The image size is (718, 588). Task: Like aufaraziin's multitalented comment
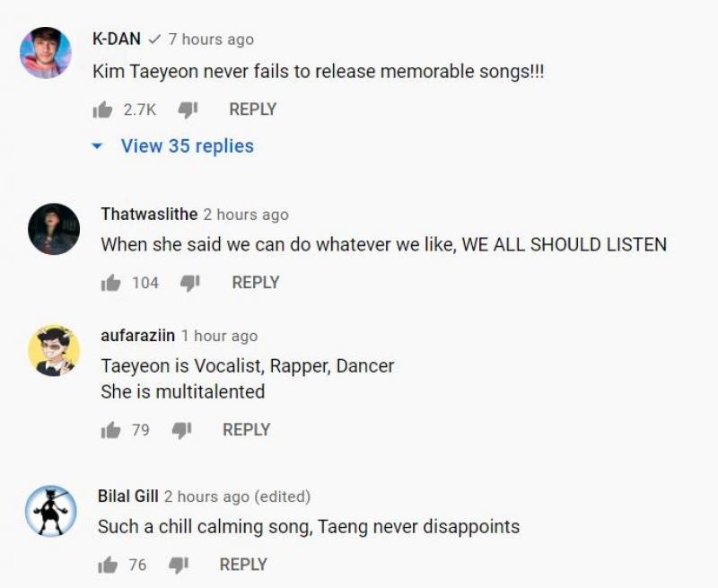(x=110, y=430)
